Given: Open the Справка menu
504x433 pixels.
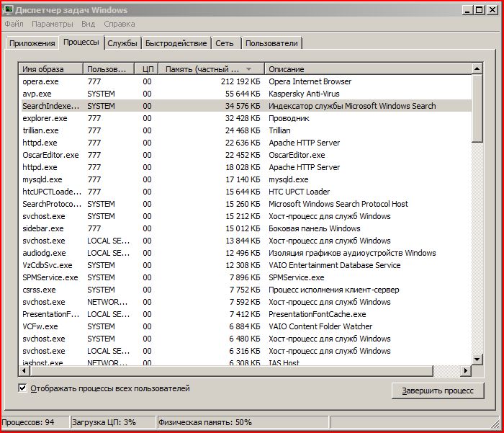Looking at the screenshot, I should 119,24.
